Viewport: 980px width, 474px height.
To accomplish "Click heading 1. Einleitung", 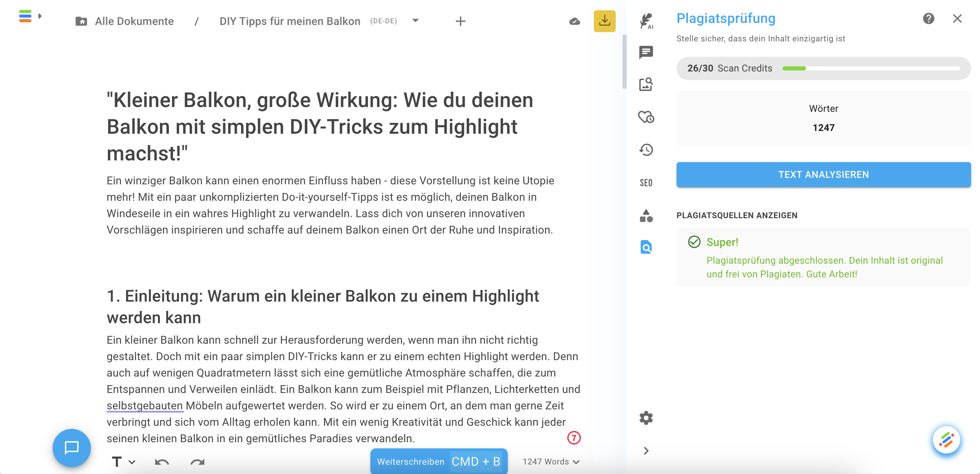I will click(x=323, y=306).
